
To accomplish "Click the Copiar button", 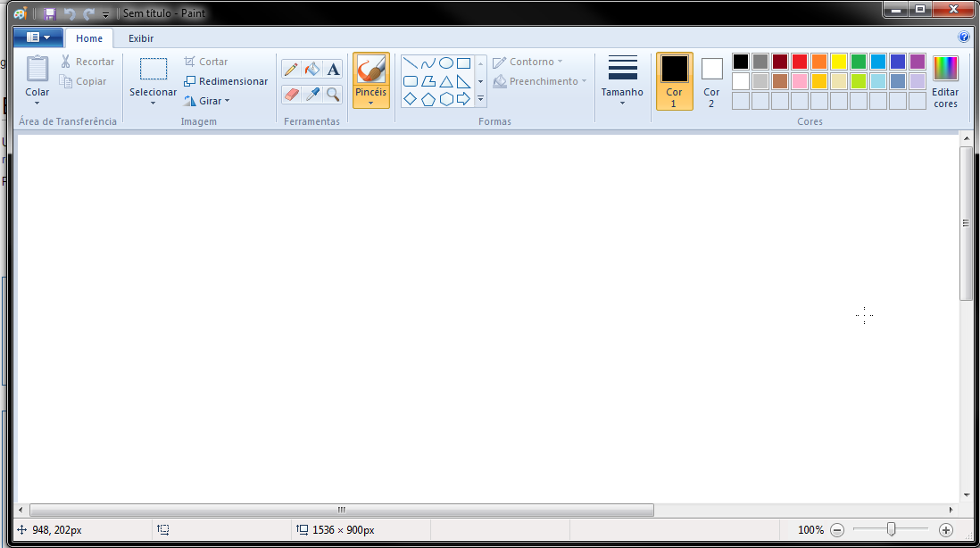I will point(83,81).
